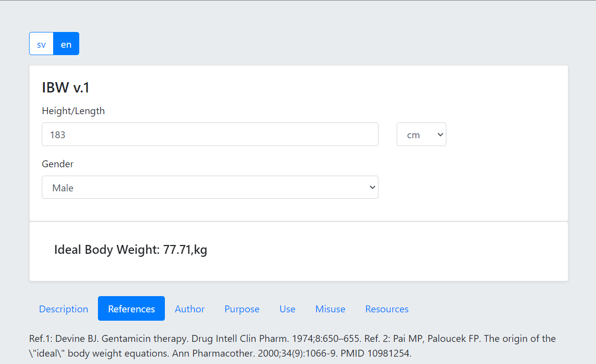This screenshot has height=364, width=596.
Task: Select the en language button
Action: 66,44
